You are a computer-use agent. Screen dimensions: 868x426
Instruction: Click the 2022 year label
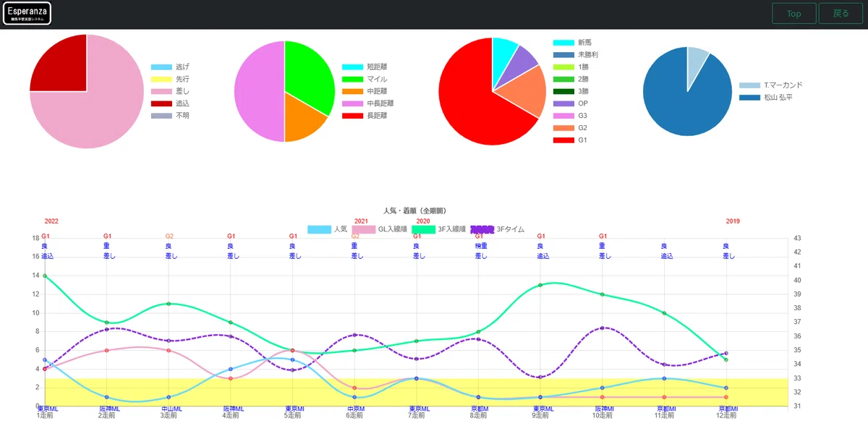[x=51, y=221]
